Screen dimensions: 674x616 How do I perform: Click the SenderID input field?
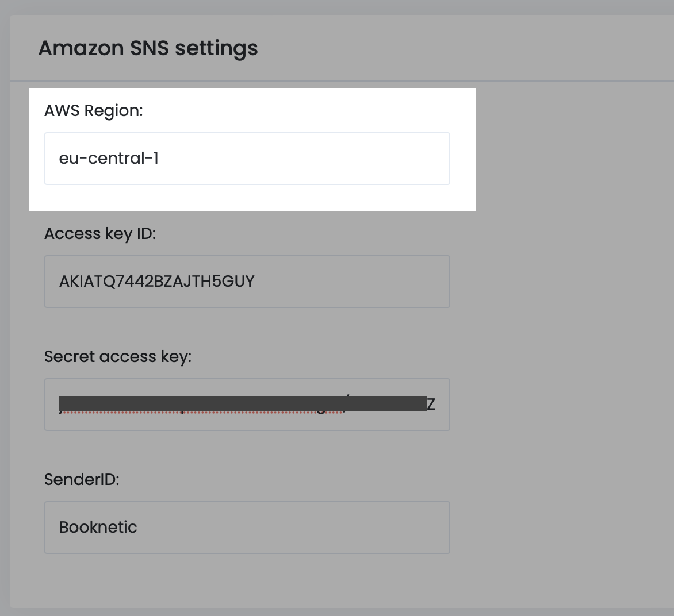[x=247, y=527]
